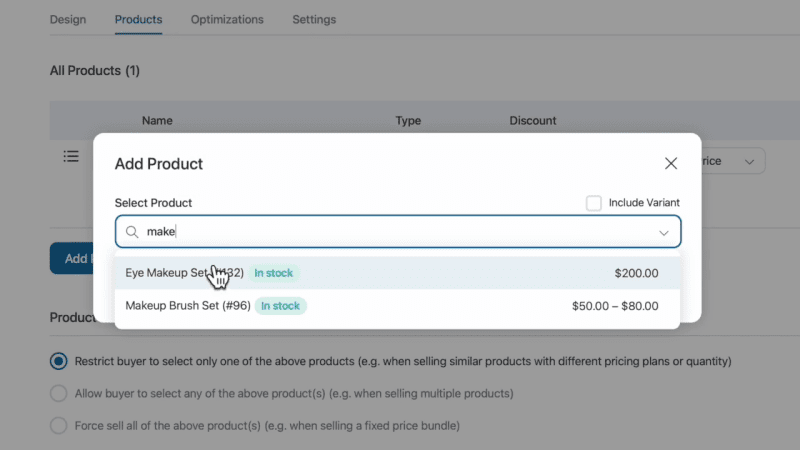Image resolution: width=800 pixels, height=450 pixels.
Task: Select Restrict buyer to only one product
Action: tap(59, 361)
